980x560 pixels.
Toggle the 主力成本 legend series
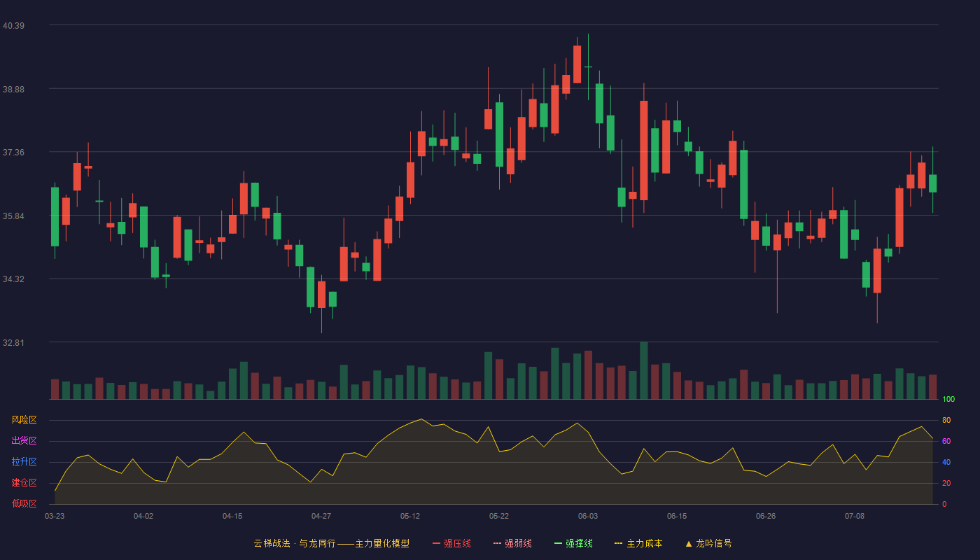click(638, 543)
